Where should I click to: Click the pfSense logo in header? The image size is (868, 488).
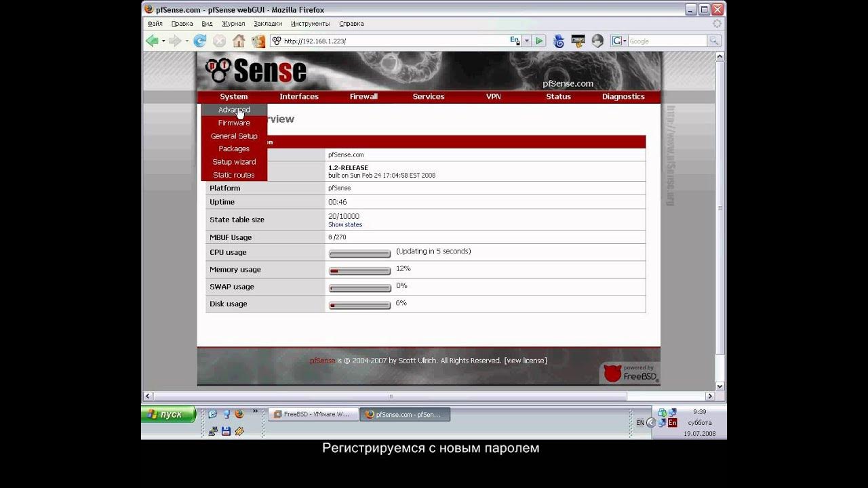(256, 70)
